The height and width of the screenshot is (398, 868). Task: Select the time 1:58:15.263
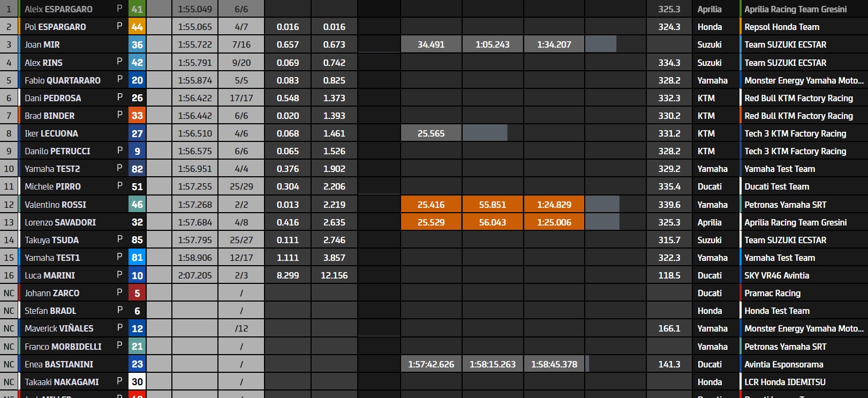493,364
